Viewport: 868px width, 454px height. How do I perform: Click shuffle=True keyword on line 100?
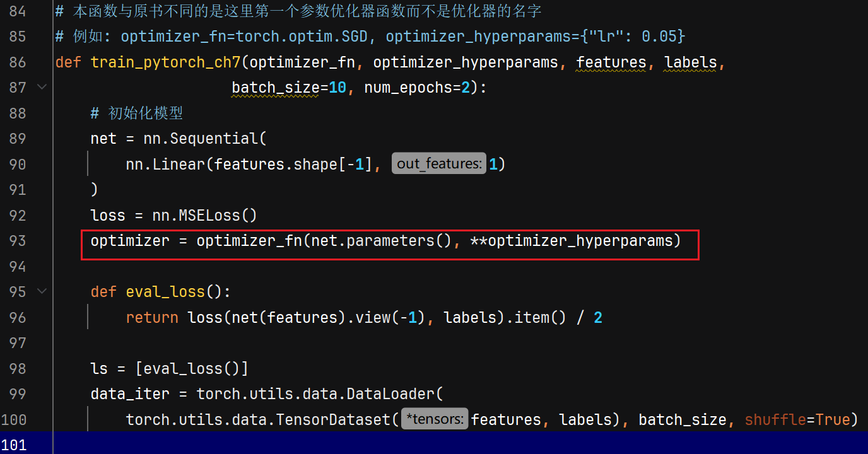797,419
